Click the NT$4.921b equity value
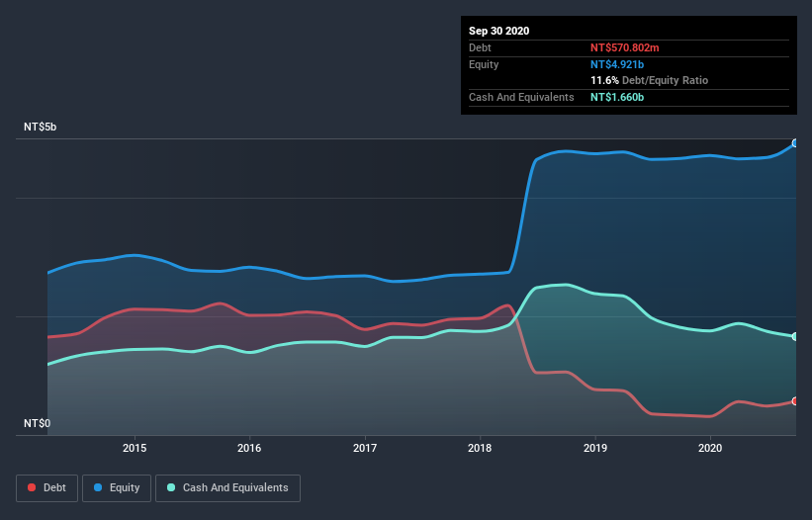 (617, 64)
